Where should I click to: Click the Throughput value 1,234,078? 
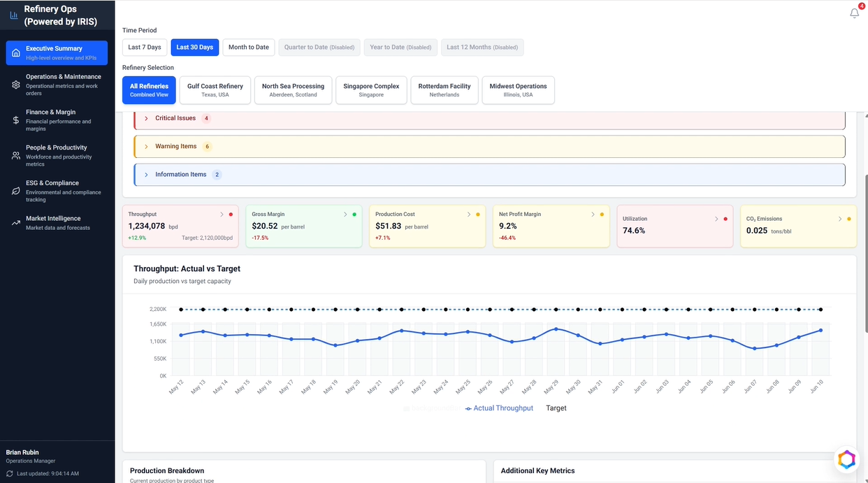[x=147, y=226]
